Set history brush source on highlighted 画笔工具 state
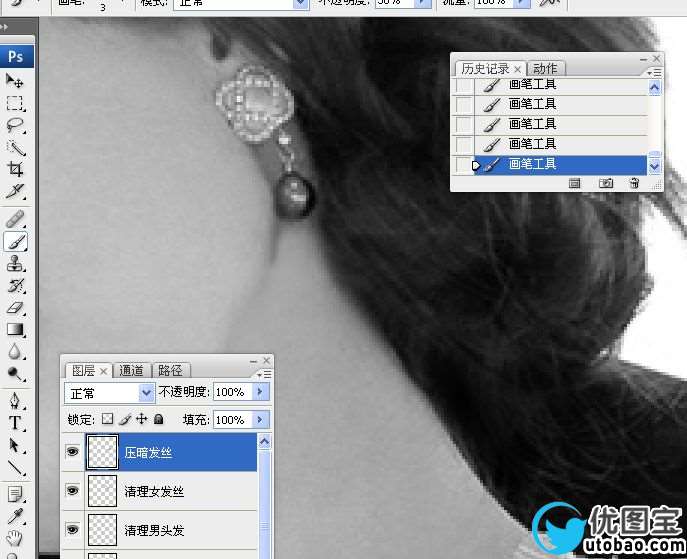Image resolution: width=687 pixels, height=559 pixels. click(x=464, y=164)
